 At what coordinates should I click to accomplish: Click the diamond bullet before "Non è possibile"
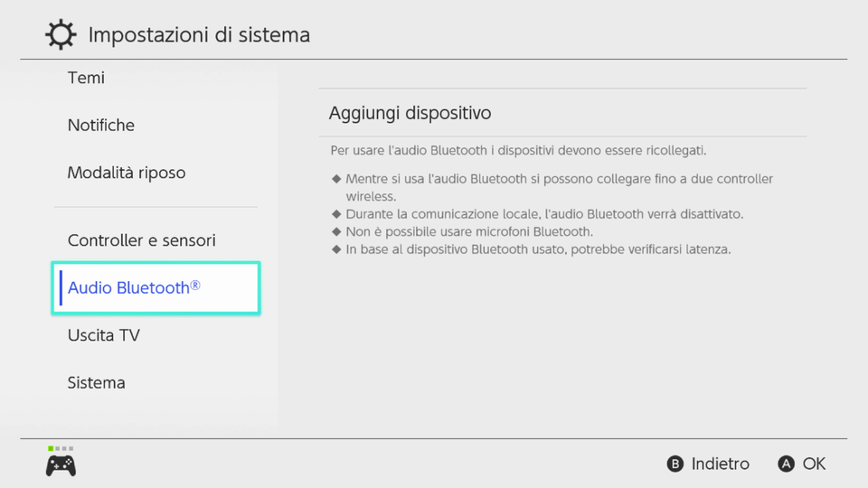(x=336, y=231)
